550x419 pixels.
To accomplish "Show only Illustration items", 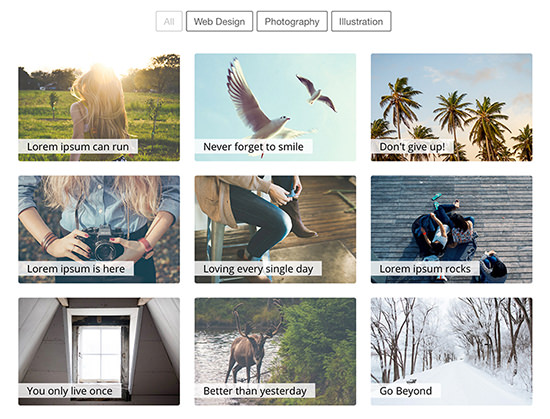I will [x=361, y=21].
